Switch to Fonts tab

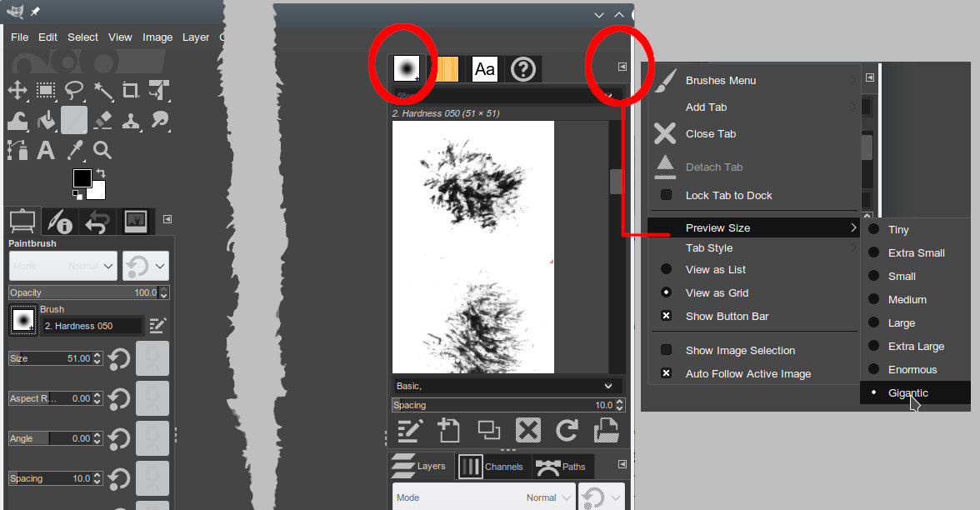pyautogui.click(x=484, y=68)
